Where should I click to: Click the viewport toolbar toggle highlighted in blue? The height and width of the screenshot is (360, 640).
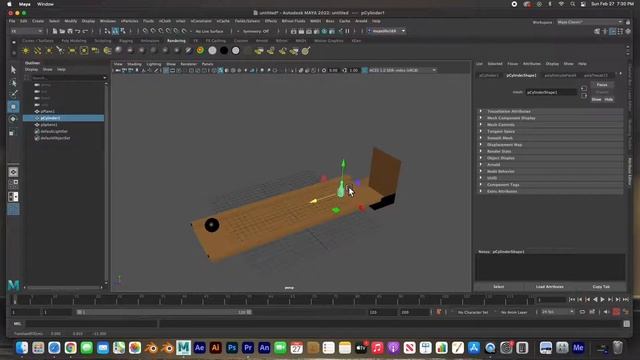pos(220,70)
